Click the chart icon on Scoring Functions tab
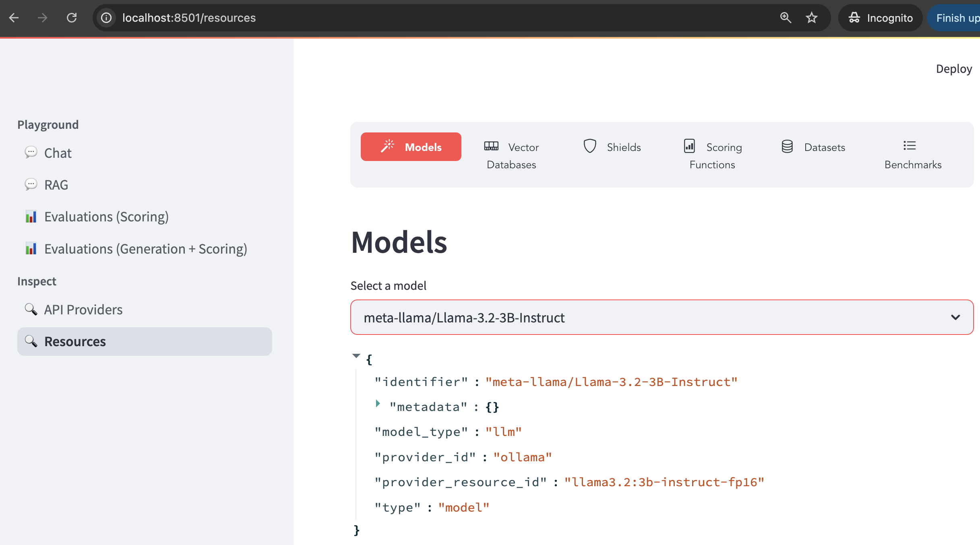This screenshot has height=545, width=980. point(689,146)
